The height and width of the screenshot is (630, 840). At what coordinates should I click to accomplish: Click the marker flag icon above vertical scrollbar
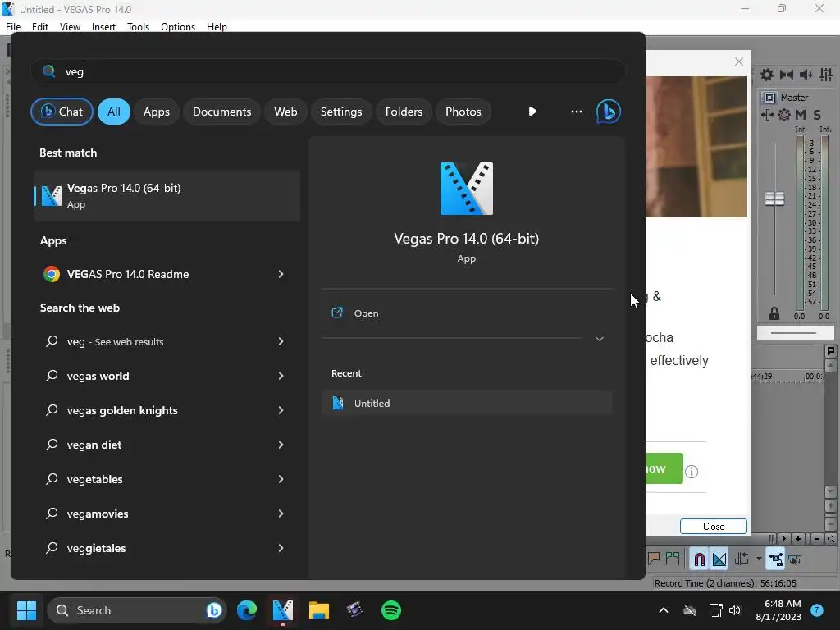point(831,351)
